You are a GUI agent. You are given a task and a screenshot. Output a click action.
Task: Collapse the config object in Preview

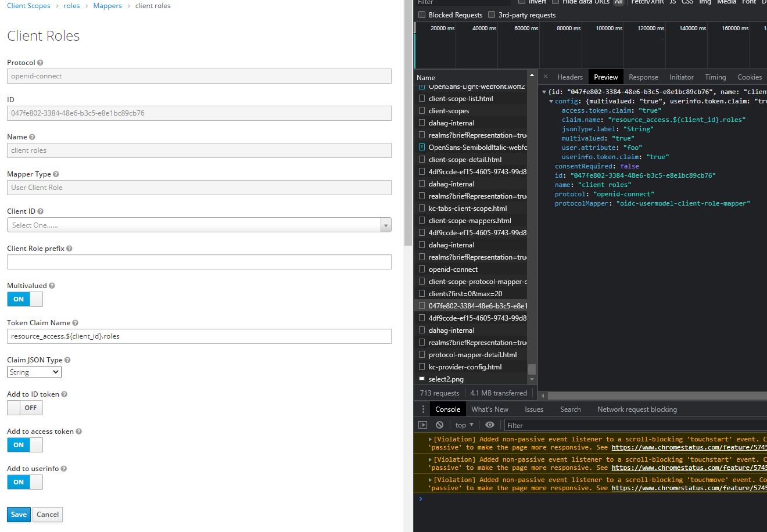[x=551, y=100]
